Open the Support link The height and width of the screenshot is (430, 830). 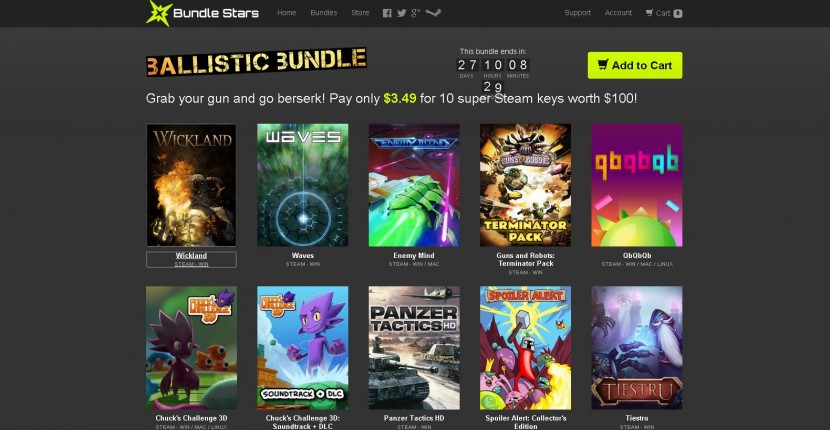click(578, 13)
